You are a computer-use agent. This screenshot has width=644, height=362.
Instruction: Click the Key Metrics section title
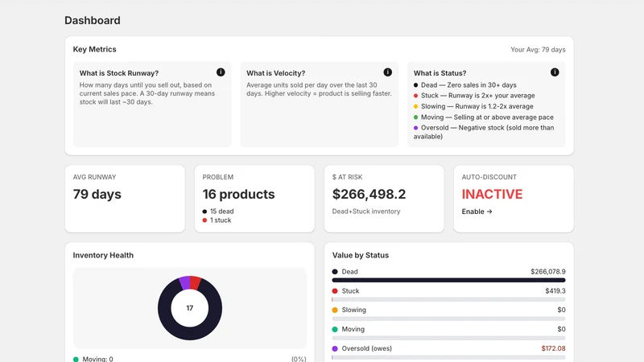point(94,49)
